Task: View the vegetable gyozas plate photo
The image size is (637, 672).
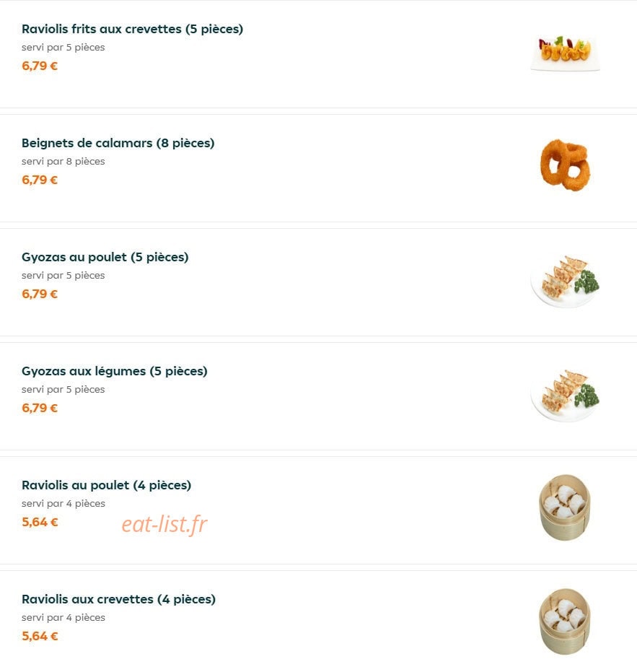Action: point(565,395)
